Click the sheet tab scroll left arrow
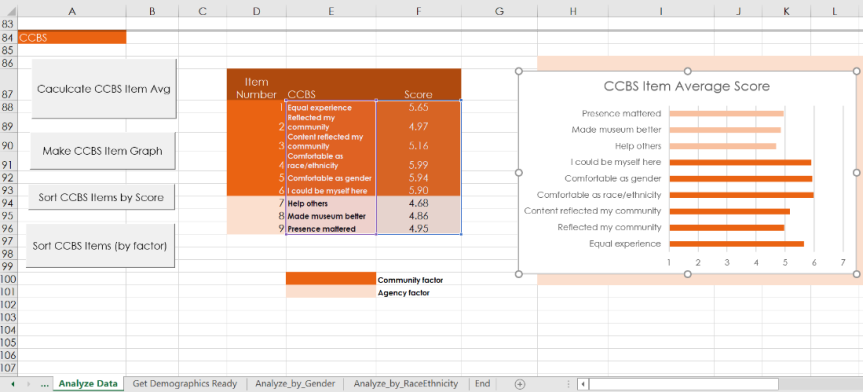 point(13,384)
